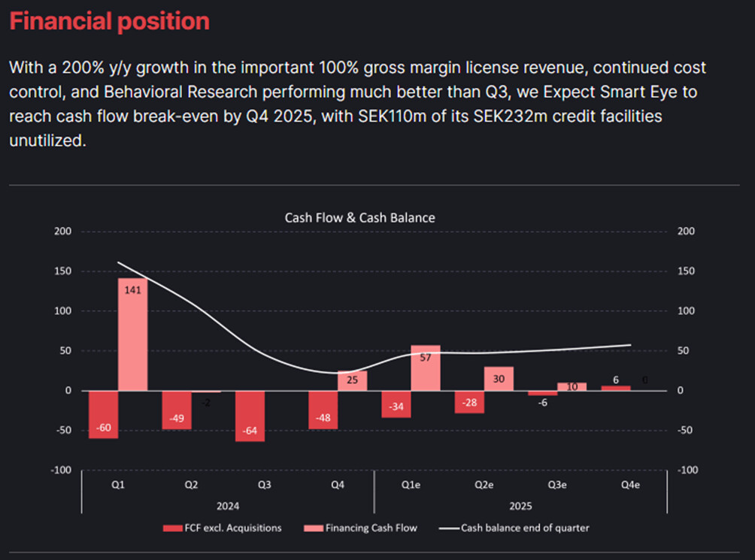
Task: Click the Cash balance end of quarter legend
Action: pyautogui.click(x=514, y=528)
